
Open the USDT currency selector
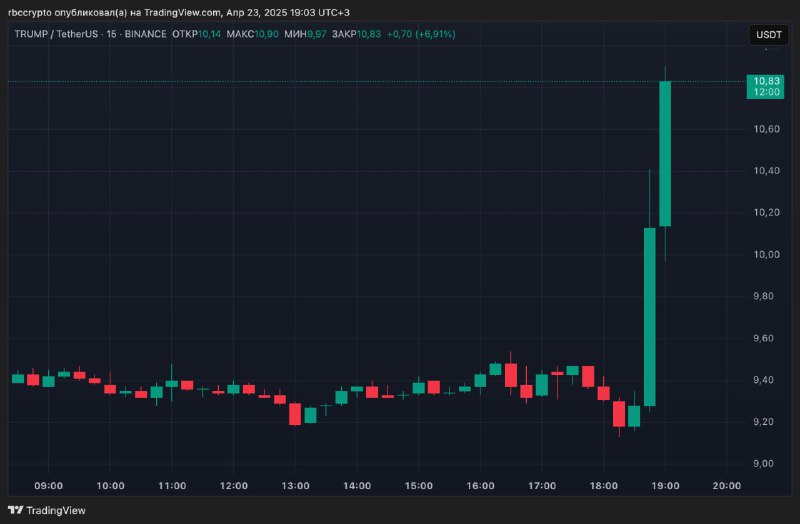point(768,35)
